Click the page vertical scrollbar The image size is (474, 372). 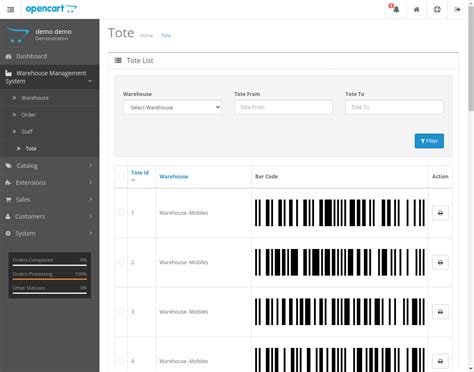click(471, 60)
